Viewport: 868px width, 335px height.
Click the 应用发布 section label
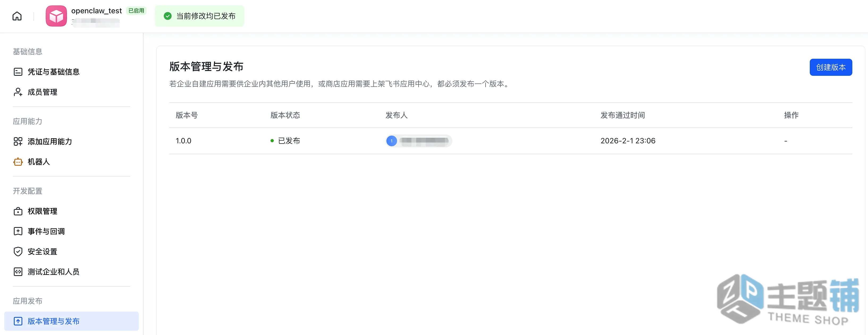tap(28, 301)
